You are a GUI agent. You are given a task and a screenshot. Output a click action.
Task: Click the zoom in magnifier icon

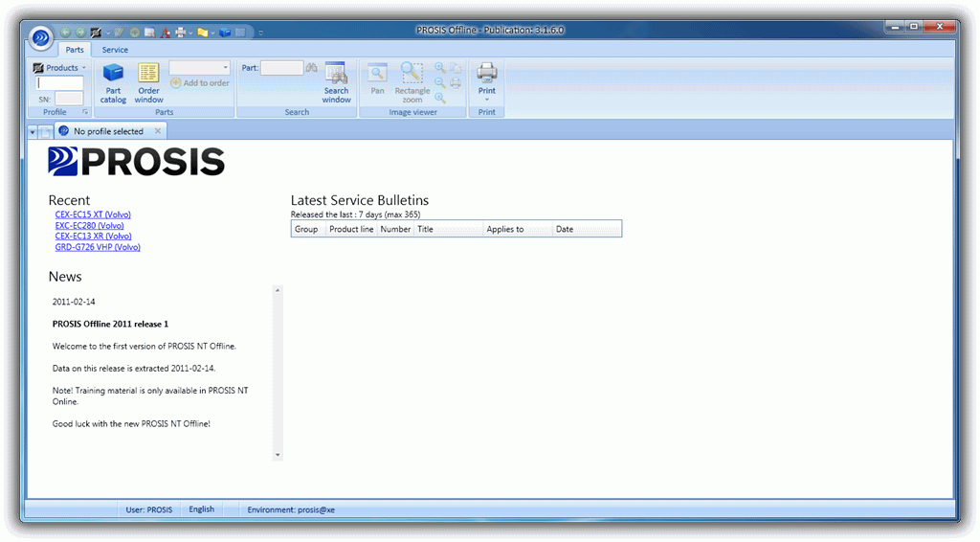[440, 68]
